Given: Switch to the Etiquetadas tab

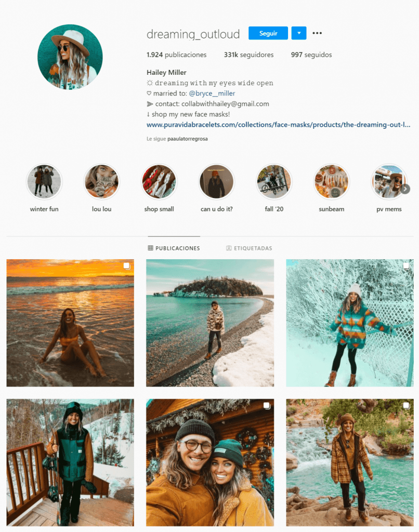Looking at the screenshot, I should [x=249, y=248].
